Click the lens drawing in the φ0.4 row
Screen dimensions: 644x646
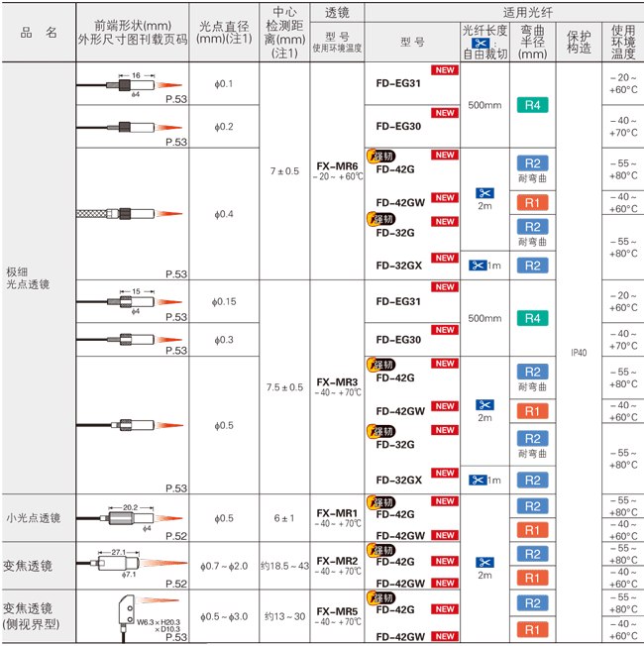coord(130,214)
